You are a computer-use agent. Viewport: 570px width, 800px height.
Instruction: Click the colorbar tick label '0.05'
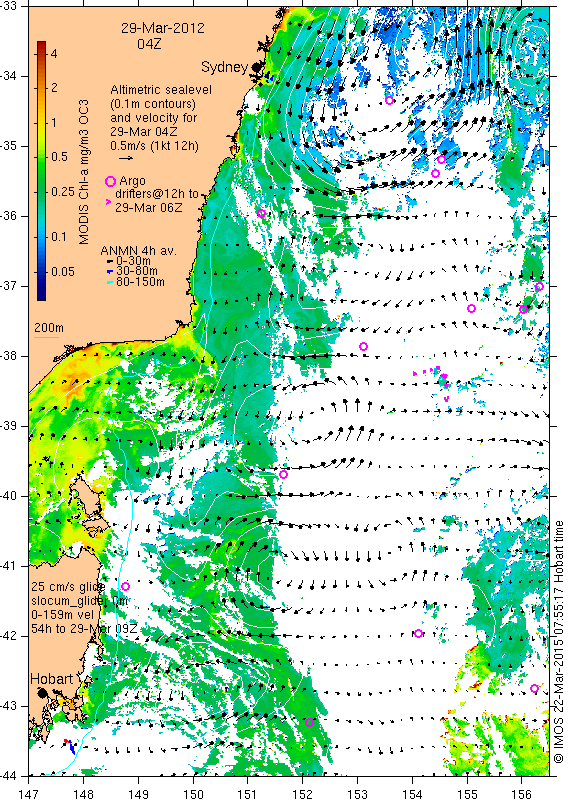(x=63, y=271)
